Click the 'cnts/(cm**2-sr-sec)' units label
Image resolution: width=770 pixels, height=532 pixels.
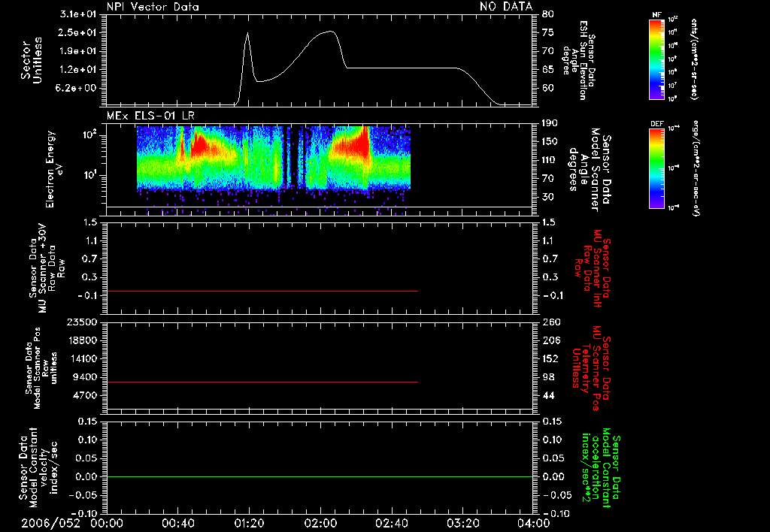[694, 59]
